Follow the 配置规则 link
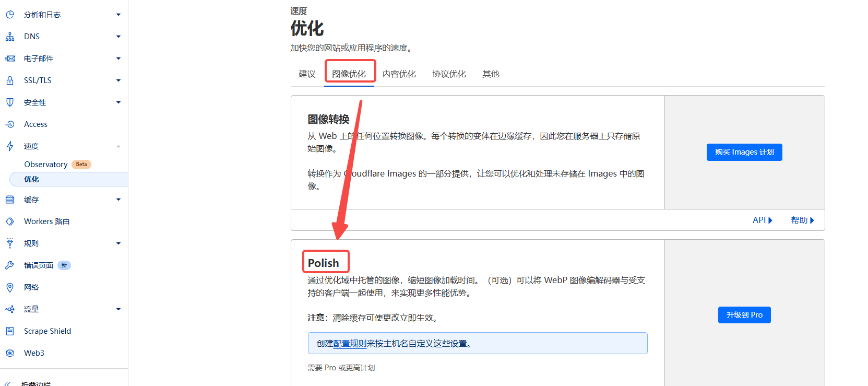The height and width of the screenshot is (386, 868). pyautogui.click(x=350, y=344)
